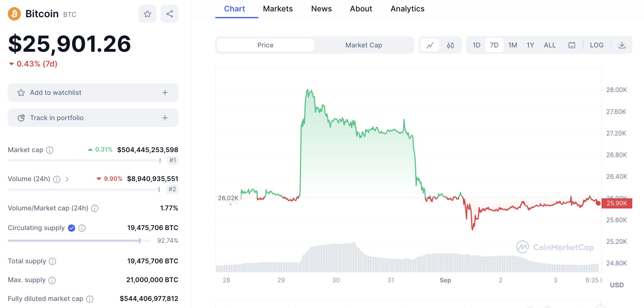Screen dimensions: 644x308
Task: Select the ALL time range
Action: pyautogui.click(x=550, y=45)
